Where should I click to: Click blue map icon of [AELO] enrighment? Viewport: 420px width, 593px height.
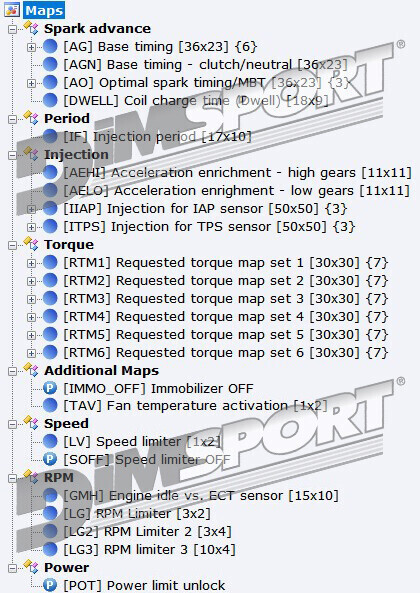[50, 190]
